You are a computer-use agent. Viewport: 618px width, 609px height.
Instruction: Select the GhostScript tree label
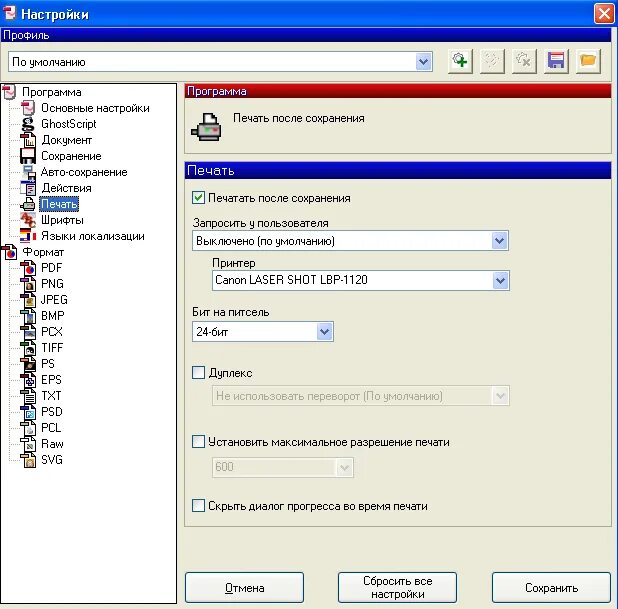pyautogui.click(x=69, y=124)
